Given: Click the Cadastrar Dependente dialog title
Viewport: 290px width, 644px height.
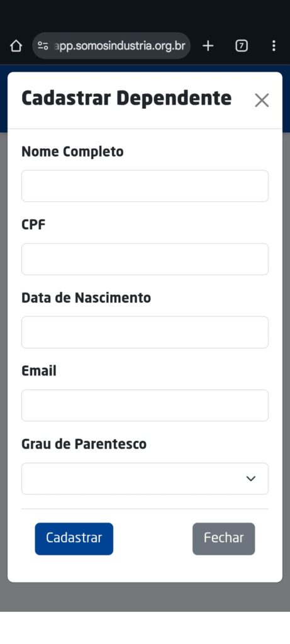Looking at the screenshot, I should point(126,99).
